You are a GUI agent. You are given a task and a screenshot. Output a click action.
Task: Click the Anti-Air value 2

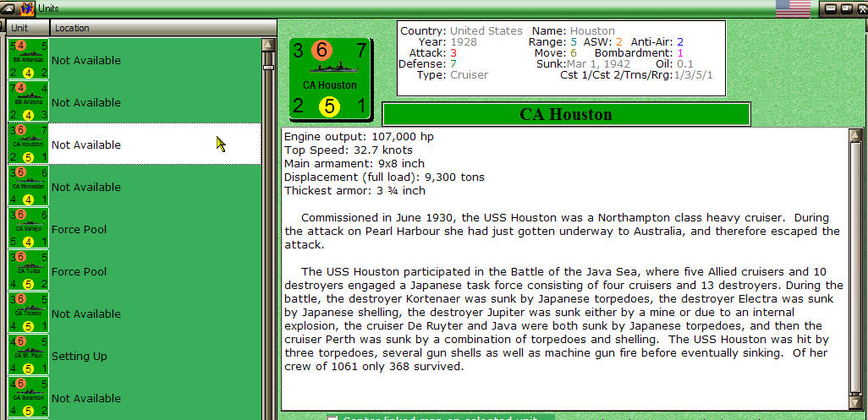pos(680,42)
